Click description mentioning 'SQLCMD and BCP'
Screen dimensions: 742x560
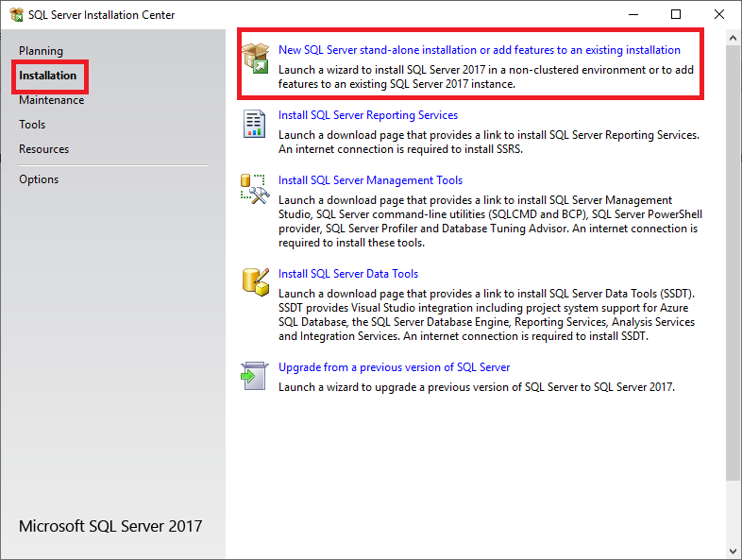click(490, 221)
